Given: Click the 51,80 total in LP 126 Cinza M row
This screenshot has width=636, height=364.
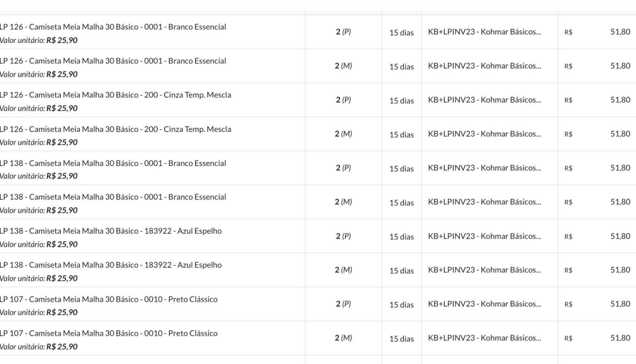Looking at the screenshot, I should pos(620,134).
